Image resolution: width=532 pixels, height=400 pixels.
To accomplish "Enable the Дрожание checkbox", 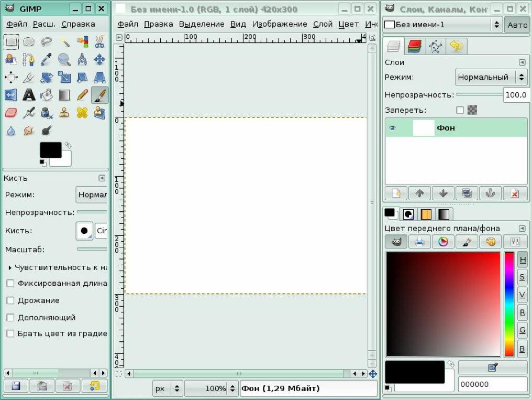I will click(10, 300).
